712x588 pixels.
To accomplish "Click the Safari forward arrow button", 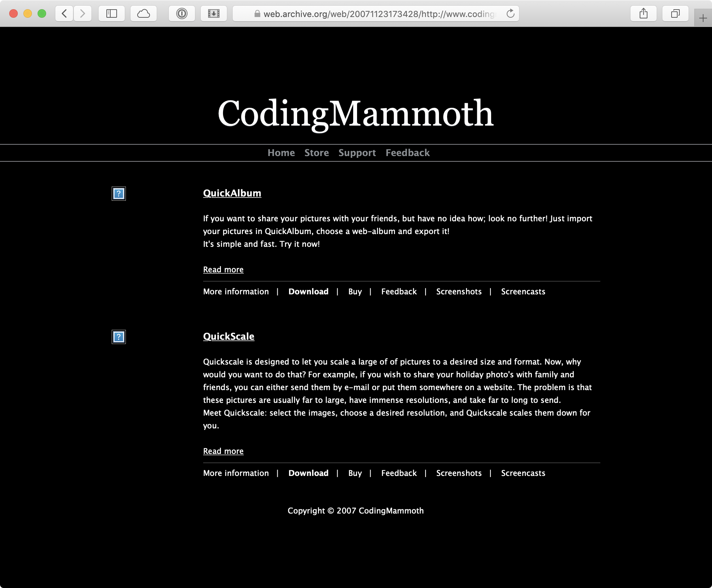I will [83, 14].
